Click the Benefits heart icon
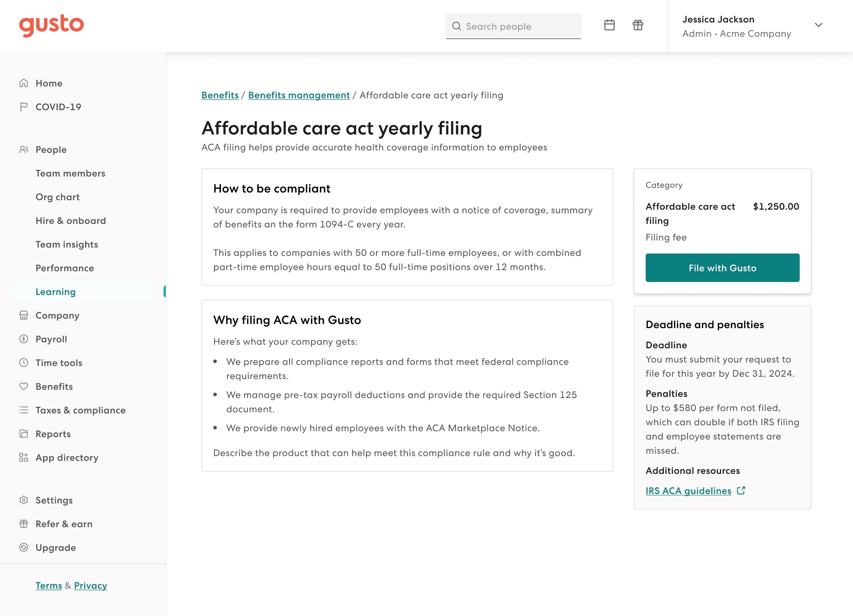 [24, 387]
